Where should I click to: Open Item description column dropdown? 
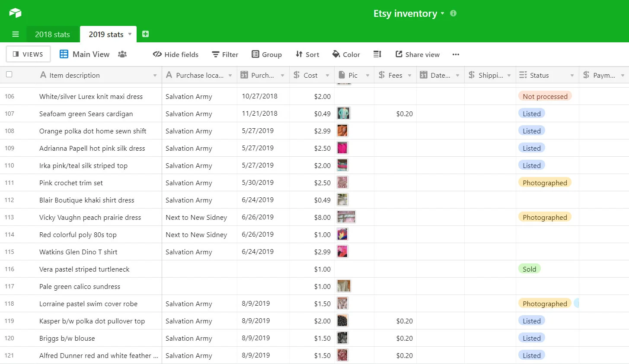pos(155,76)
